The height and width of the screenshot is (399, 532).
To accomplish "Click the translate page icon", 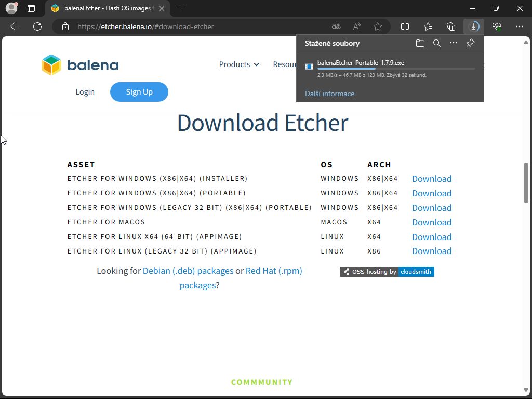I will pos(336,26).
